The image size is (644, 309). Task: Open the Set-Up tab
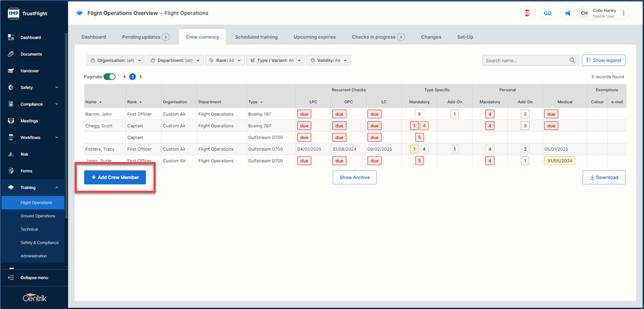click(x=465, y=37)
